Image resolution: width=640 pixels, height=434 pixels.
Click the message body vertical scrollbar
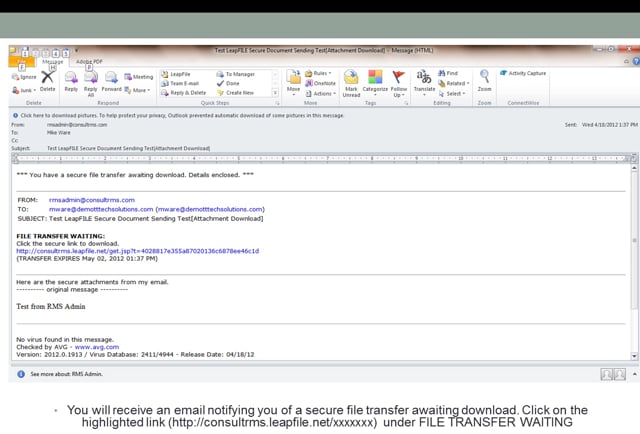coord(634,261)
